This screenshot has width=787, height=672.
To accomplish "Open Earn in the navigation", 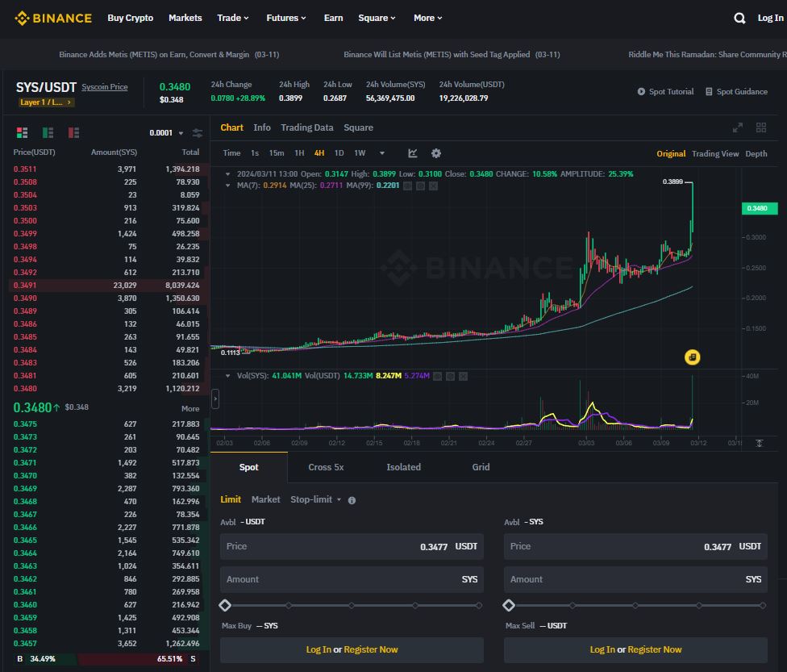I will click(333, 18).
